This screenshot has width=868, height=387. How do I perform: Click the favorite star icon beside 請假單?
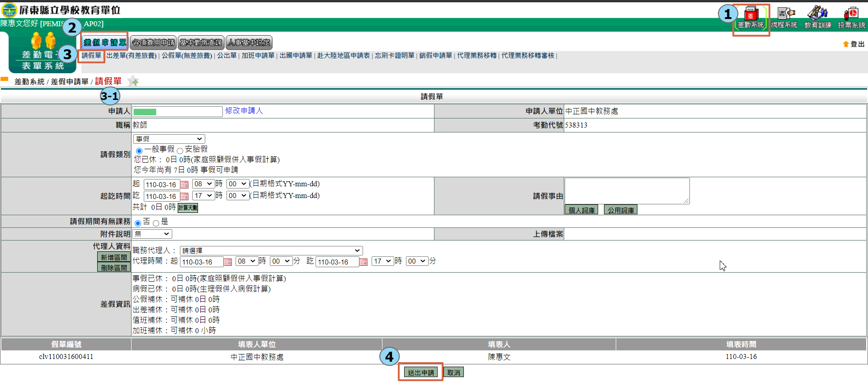133,81
